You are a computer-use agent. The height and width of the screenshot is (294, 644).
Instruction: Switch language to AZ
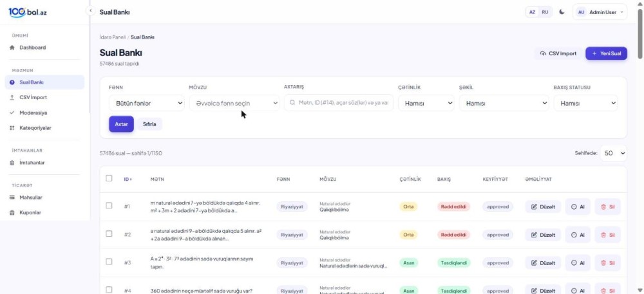point(533,12)
